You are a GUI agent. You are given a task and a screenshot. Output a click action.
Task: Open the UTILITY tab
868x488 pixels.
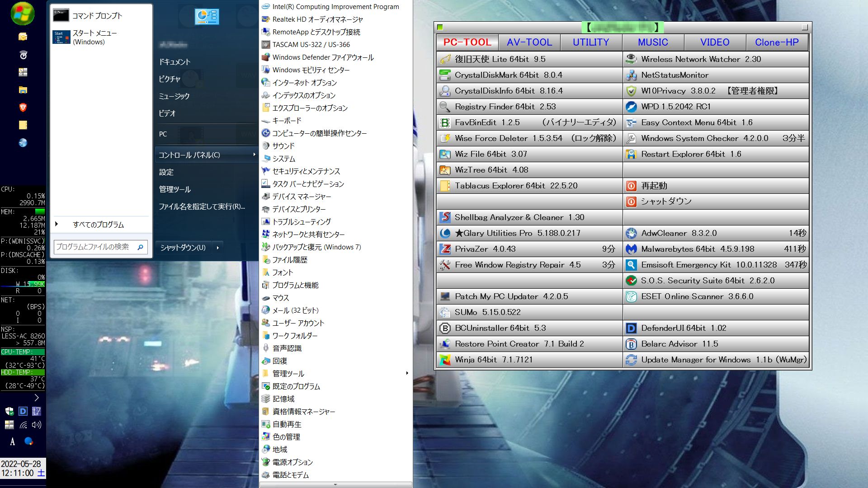pyautogui.click(x=591, y=42)
